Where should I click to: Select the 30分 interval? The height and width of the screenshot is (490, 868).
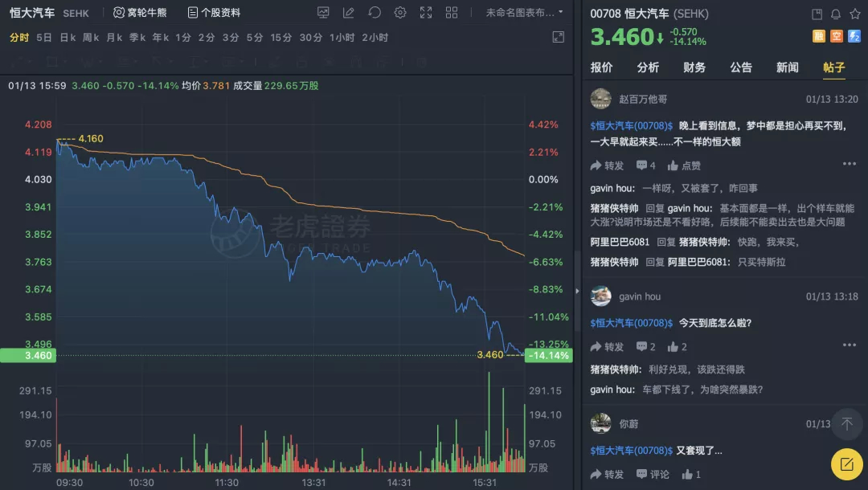[310, 38]
